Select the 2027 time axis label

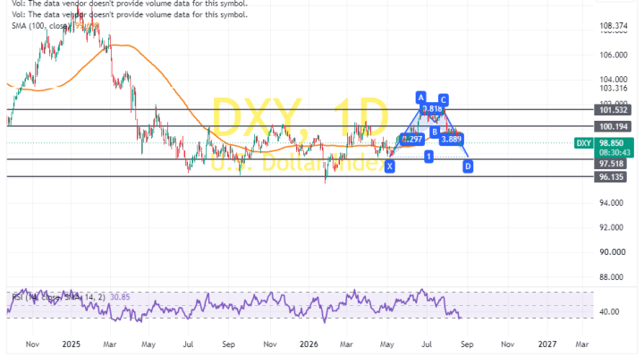click(547, 344)
